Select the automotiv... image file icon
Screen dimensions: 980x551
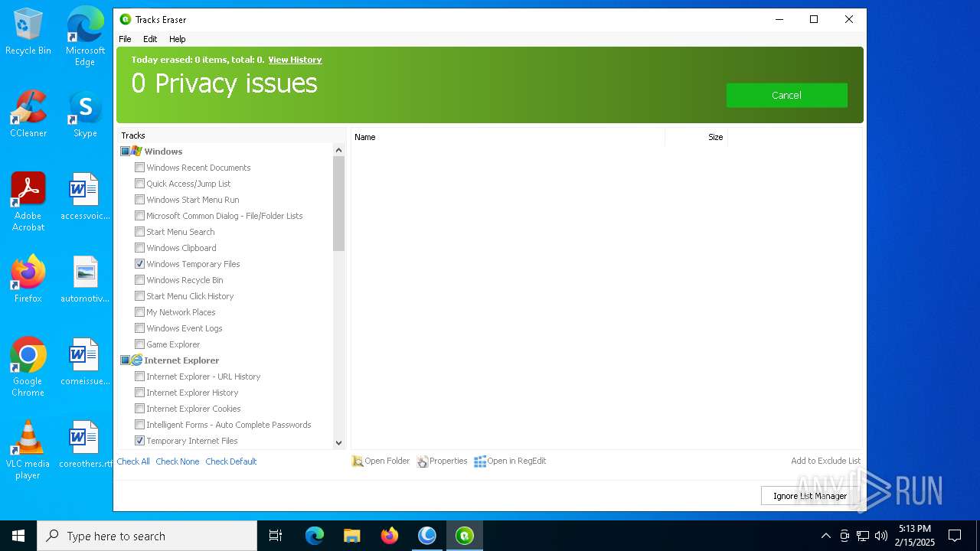pos(85,279)
